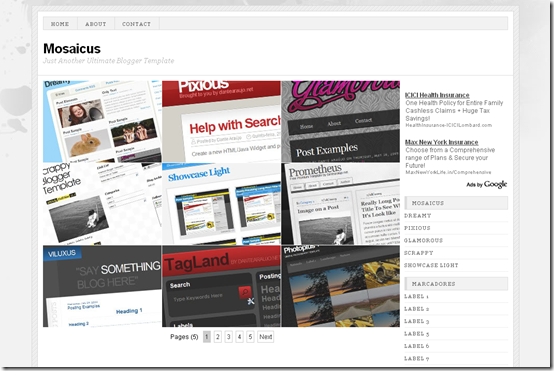
Task: Click the Max New York Insurance ad
Action: tap(441, 142)
